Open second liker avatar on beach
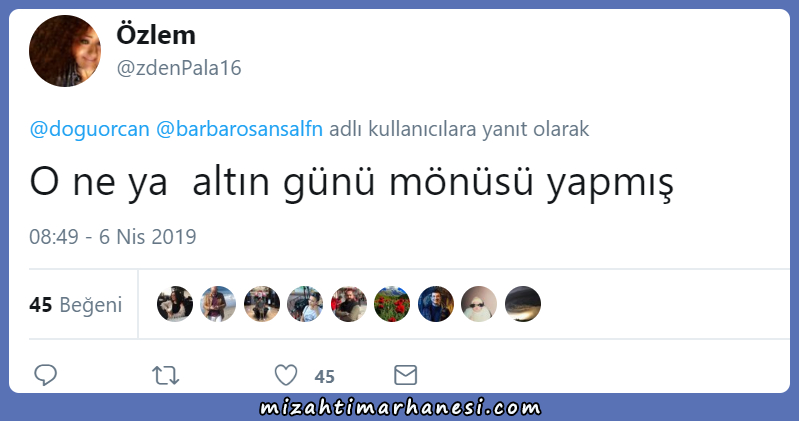This screenshot has height=421, width=799. [218, 304]
